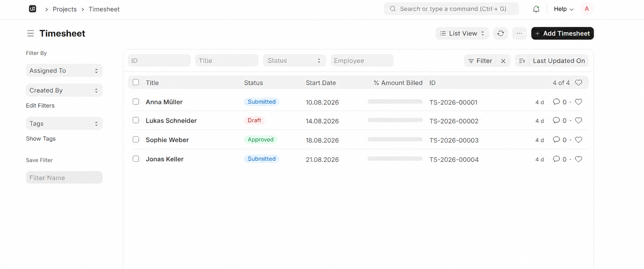Focus the search or command bar
Screen dimensions: 644x269
[451, 9]
